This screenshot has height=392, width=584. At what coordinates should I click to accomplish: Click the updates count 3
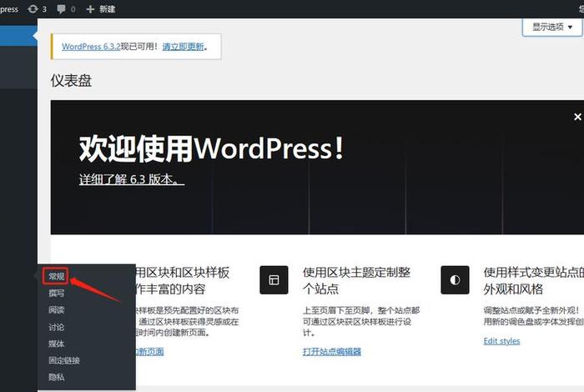click(x=44, y=9)
